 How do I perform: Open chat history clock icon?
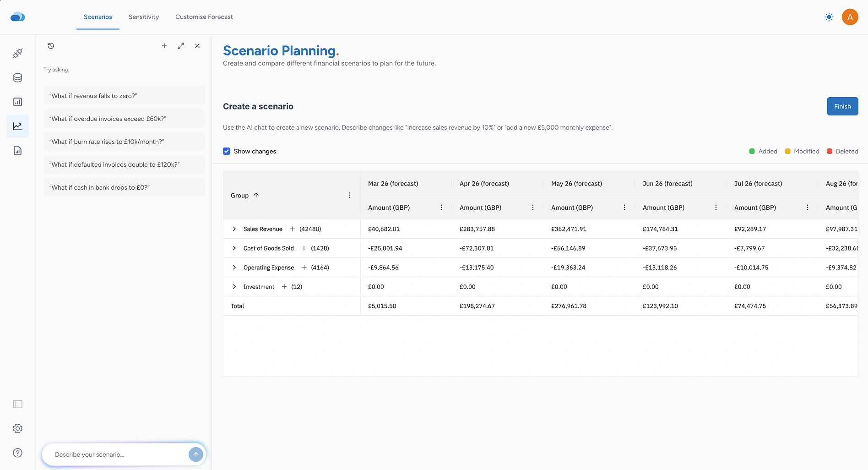tap(51, 46)
